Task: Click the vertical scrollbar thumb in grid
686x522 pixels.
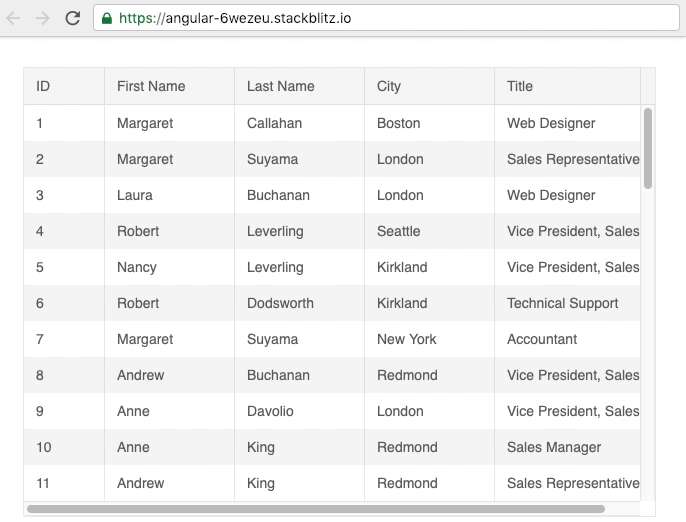Action: [648, 148]
